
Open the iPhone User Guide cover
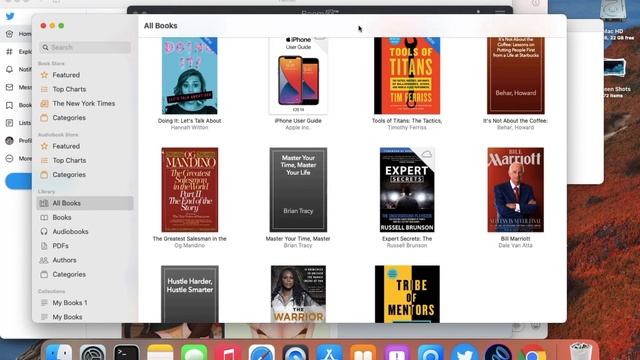pos(298,76)
